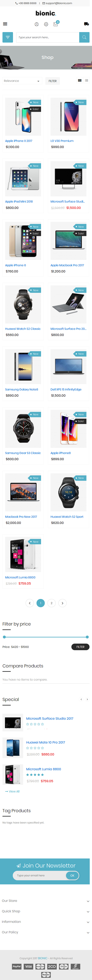This screenshot has width=92, height=980.
Task: Expand the Quick Shop footer section
Action: pyautogui.click(x=46, y=911)
